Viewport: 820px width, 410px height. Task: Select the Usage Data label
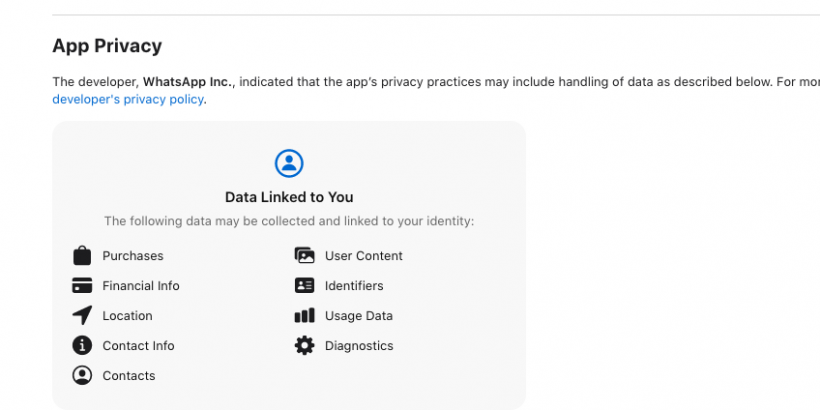tap(359, 316)
